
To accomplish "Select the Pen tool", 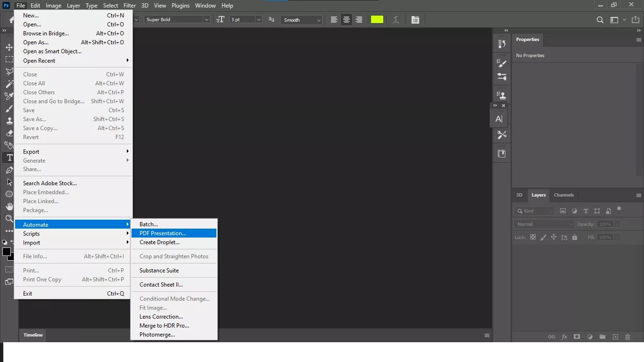I will coord(9,170).
